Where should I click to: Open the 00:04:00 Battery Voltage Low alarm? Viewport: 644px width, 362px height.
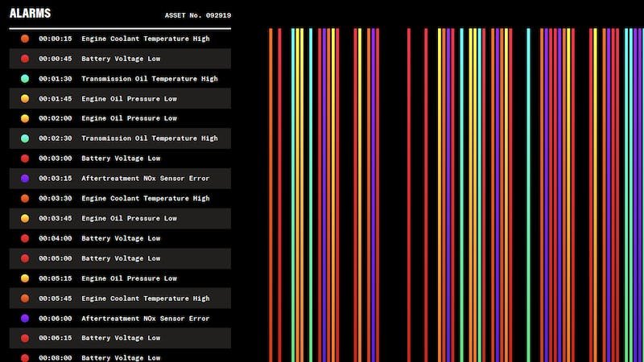point(121,238)
